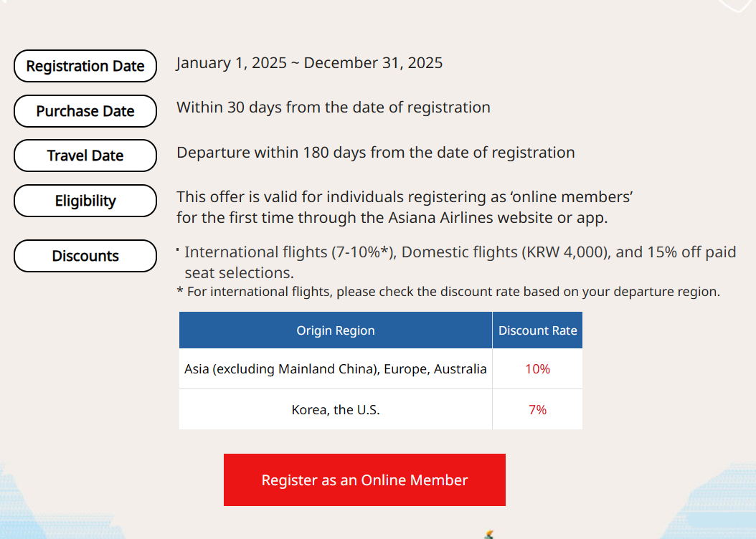The height and width of the screenshot is (539, 756).
Task: Click the Discount Rate table header
Action: pyautogui.click(x=537, y=330)
